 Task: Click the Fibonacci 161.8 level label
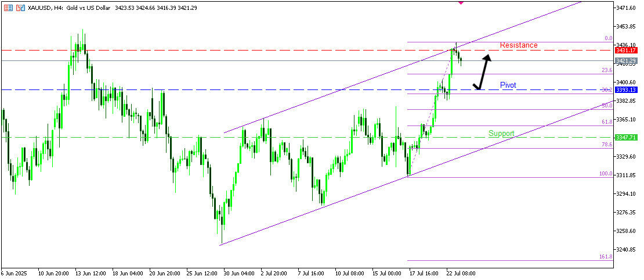tap(606, 256)
